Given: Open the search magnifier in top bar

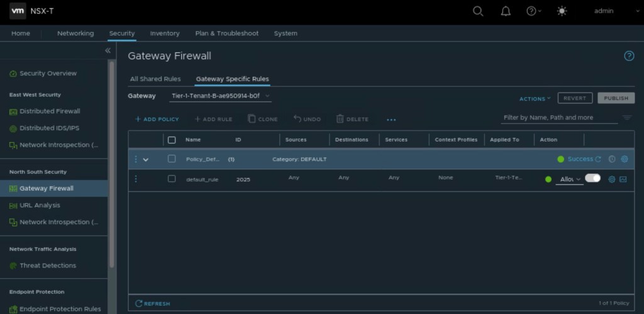Looking at the screenshot, I should 478,11.
